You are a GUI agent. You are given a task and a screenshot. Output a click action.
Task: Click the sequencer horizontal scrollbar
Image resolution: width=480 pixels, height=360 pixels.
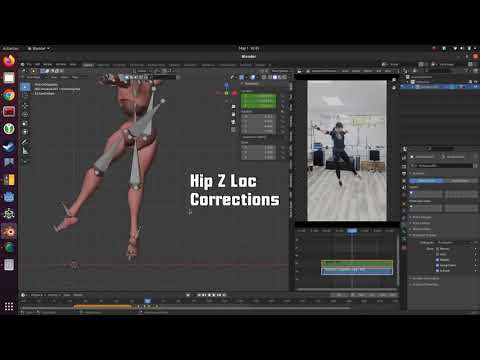(x=347, y=289)
